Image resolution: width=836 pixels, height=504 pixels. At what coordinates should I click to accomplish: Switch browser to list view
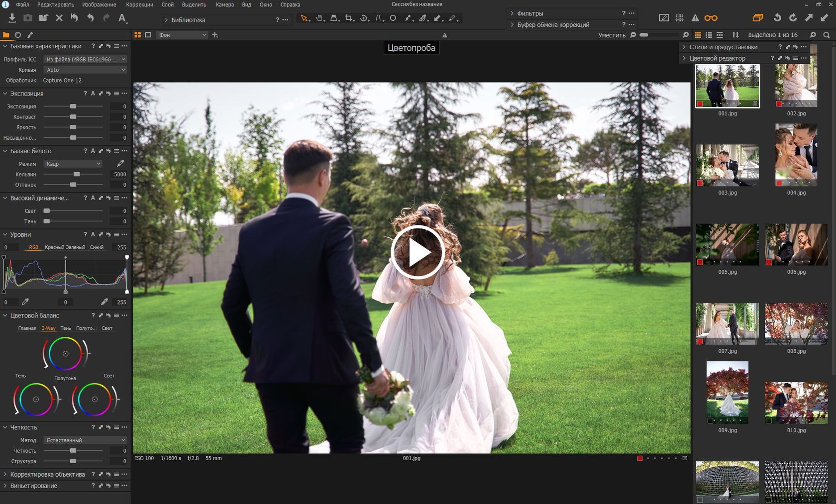(x=709, y=35)
